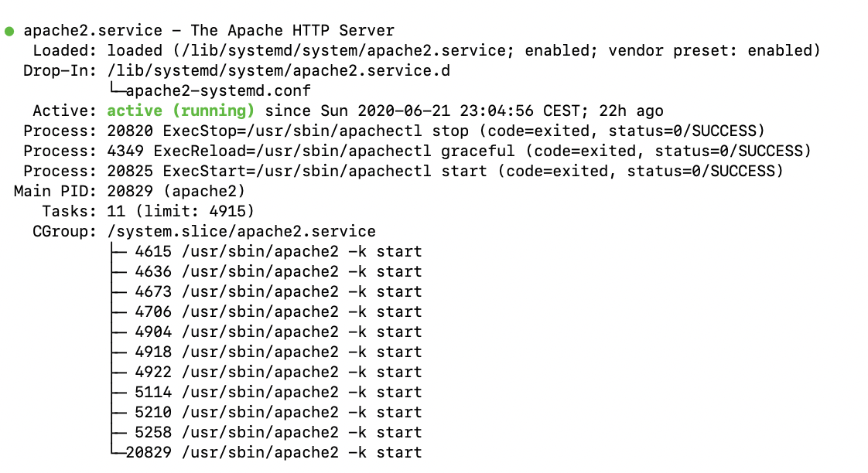The width and height of the screenshot is (868, 473).
Task: Click the ExecStop process ID 20820
Action: pyautogui.click(x=130, y=131)
